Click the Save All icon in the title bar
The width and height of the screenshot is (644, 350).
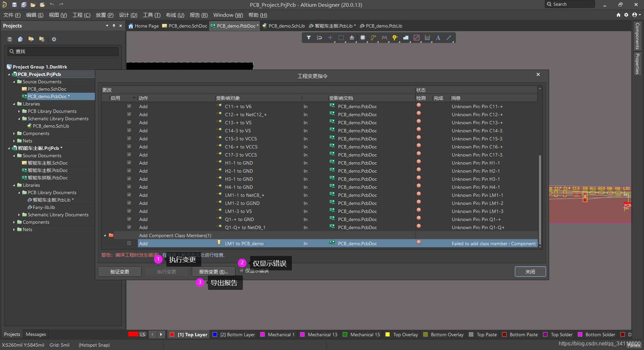(x=24, y=5)
